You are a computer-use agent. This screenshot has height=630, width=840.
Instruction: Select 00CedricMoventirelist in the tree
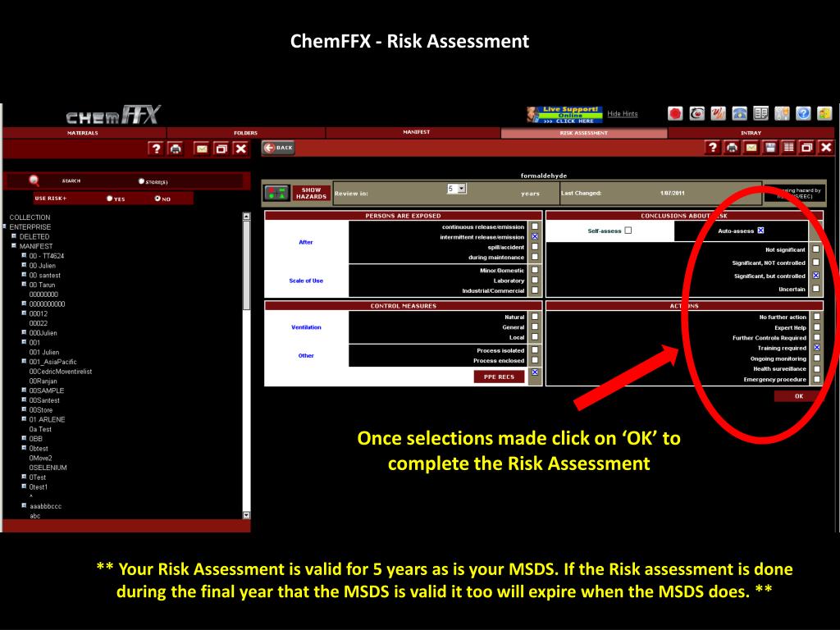[x=61, y=372]
